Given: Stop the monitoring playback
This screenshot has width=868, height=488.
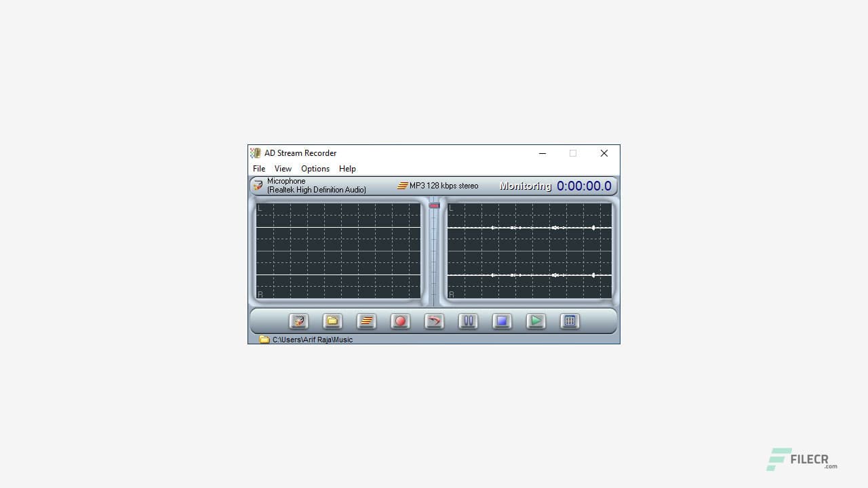Looking at the screenshot, I should click(502, 321).
